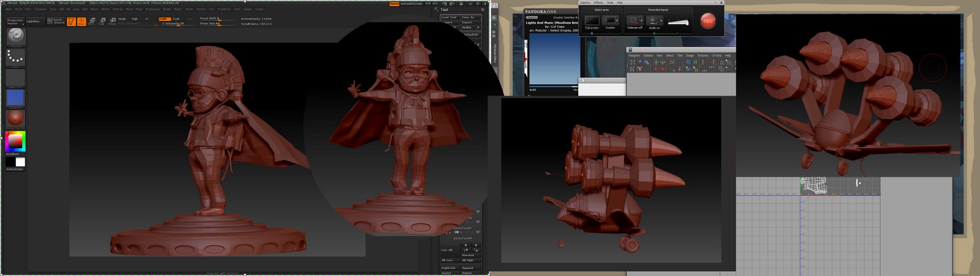980x276 pixels.
Task: Select the Scale transform icon
Action: point(102,21)
